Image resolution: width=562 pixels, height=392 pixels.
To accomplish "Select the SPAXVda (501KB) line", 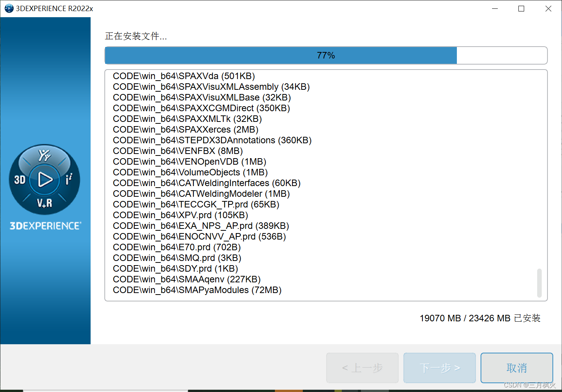I will click(x=184, y=76).
